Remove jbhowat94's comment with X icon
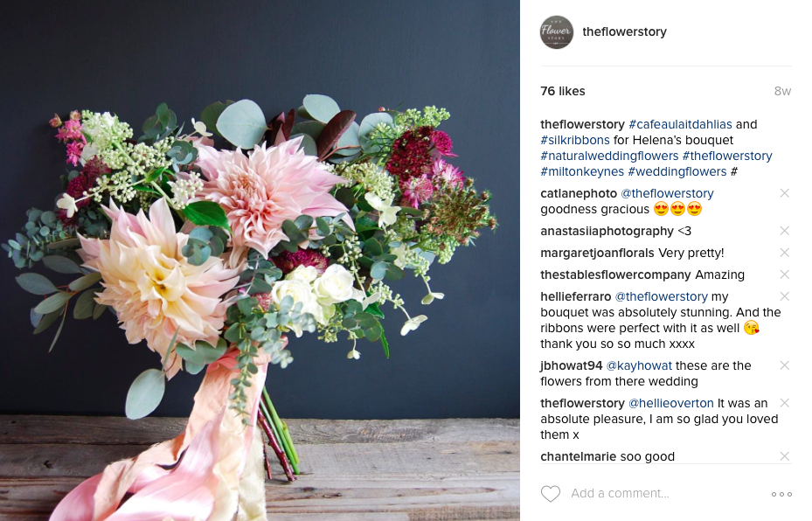The width and height of the screenshot is (812, 521). coord(785,365)
